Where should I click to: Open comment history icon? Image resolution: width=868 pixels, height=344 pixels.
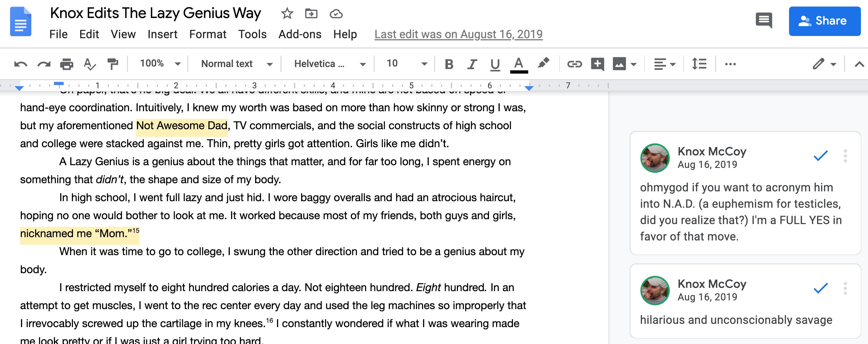[x=763, y=21]
